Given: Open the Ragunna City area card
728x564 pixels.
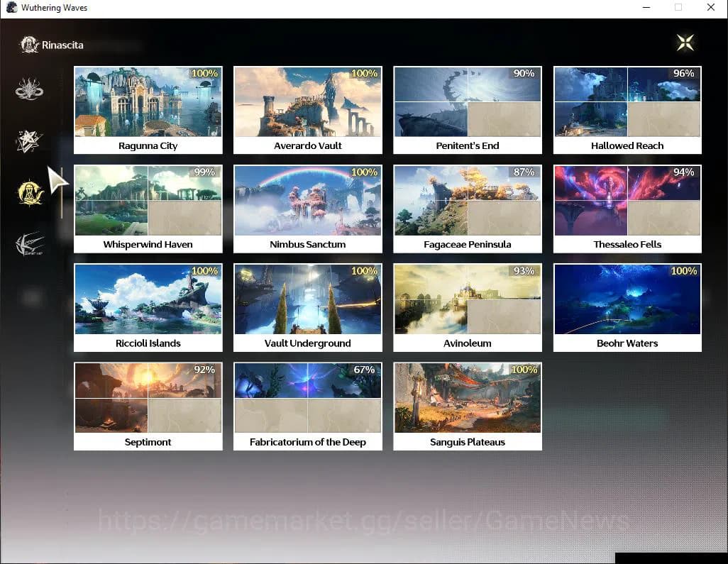Looking at the screenshot, I should tap(148, 110).
